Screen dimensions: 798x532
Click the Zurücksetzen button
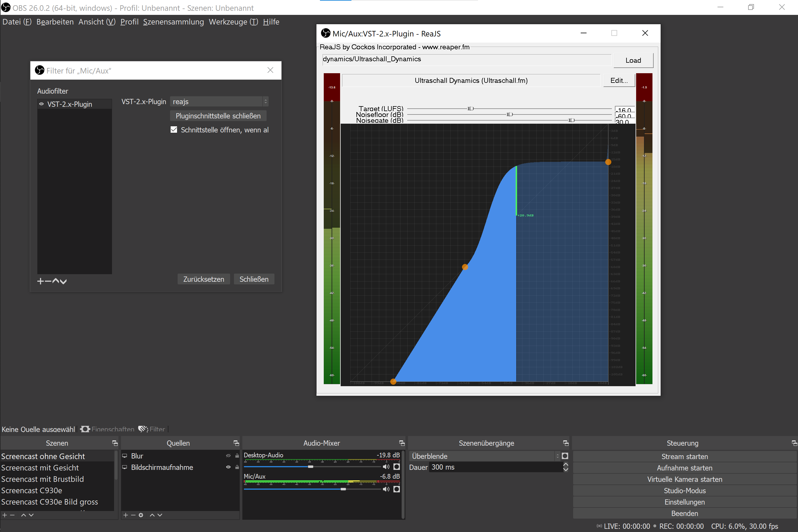point(204,279)
